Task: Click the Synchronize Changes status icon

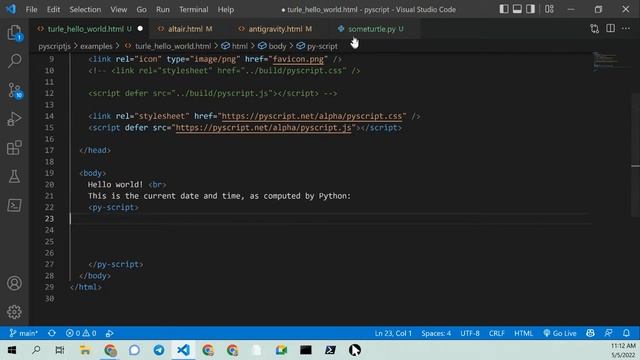Action: click(x=52, y=333)
